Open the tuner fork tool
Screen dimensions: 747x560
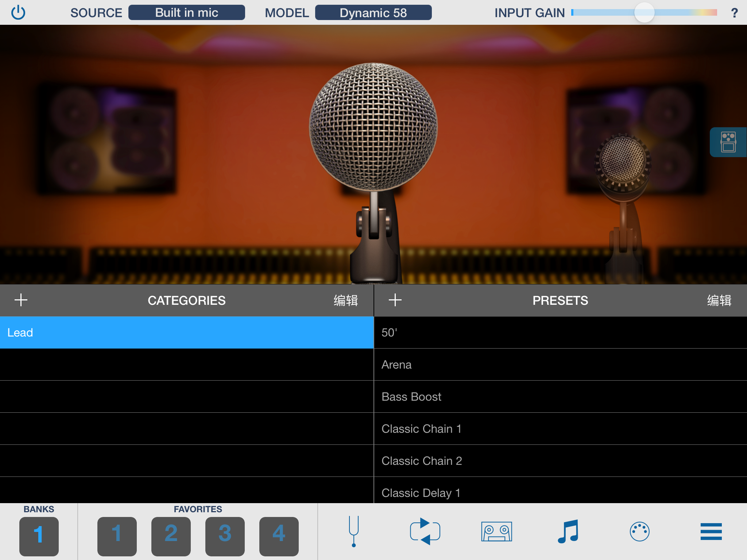point(353,532)
